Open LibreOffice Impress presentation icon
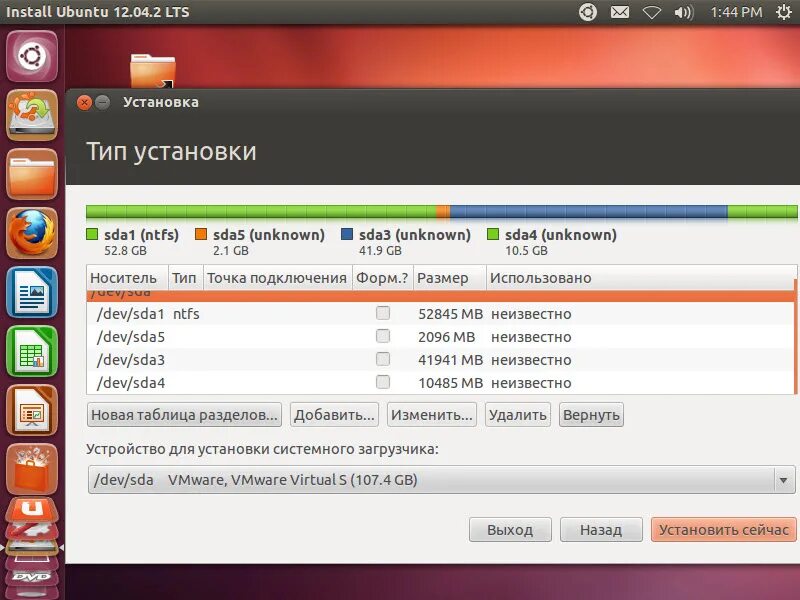The image size is (800, 600). click(32, 410)
